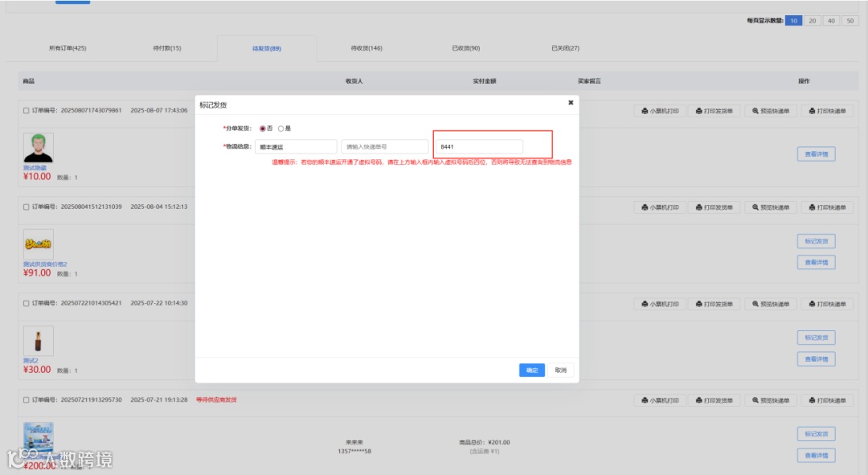The width and height of the screenshot is (868, 475).
Task: Open the 测试供货商价格2 product link
Action: coord(45,264)
